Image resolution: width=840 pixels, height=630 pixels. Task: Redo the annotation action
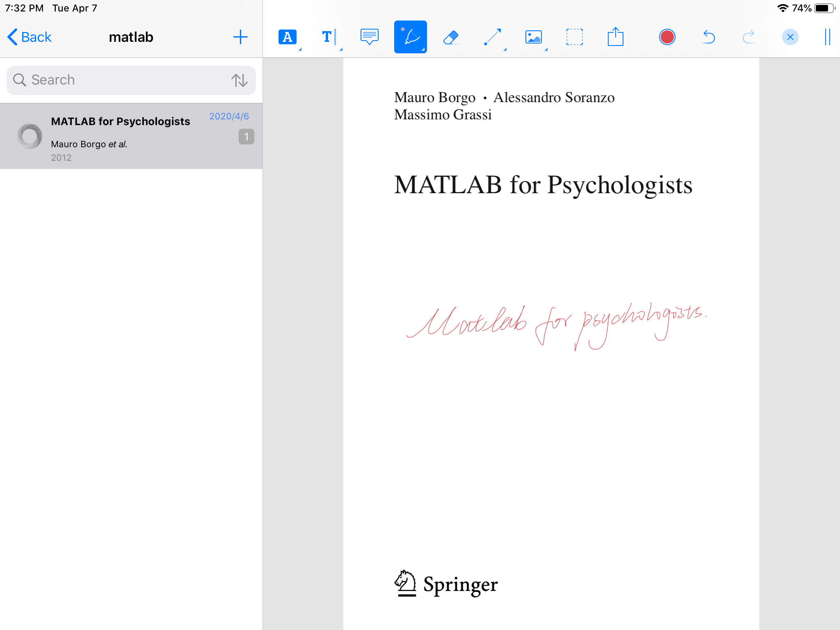[x=749, y=37]
